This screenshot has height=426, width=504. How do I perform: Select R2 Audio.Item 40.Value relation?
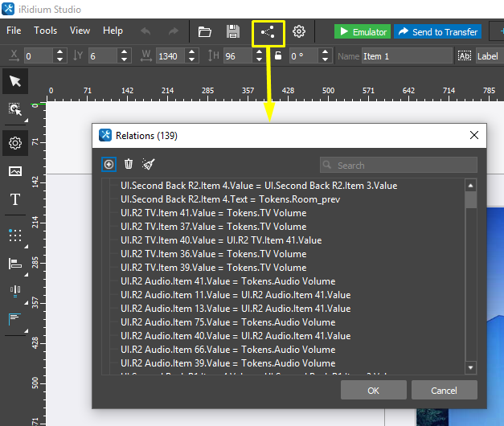tap(236, 336)
